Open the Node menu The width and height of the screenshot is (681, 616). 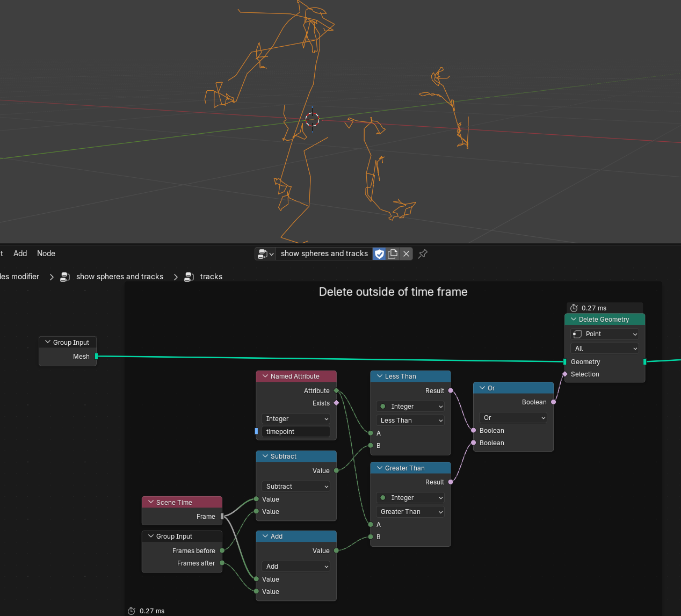(46, 253)
